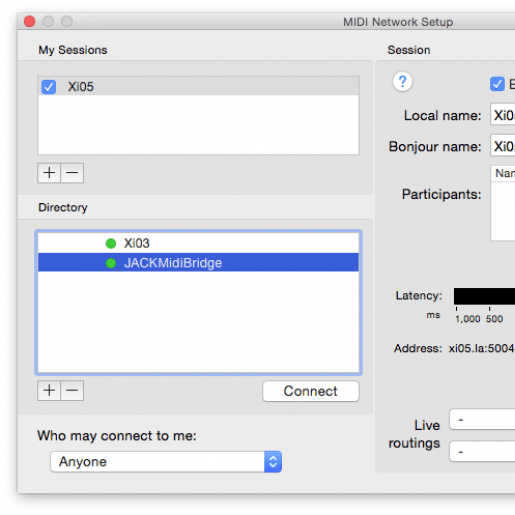
Task: Select the Xi05 row in My Sessions
Action: [x=198, y=86]
